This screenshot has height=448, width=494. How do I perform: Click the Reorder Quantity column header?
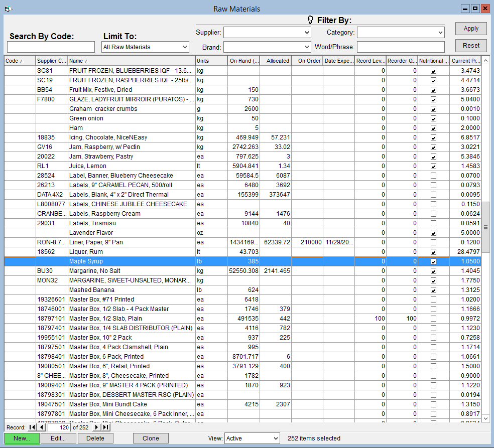(402, 61)
